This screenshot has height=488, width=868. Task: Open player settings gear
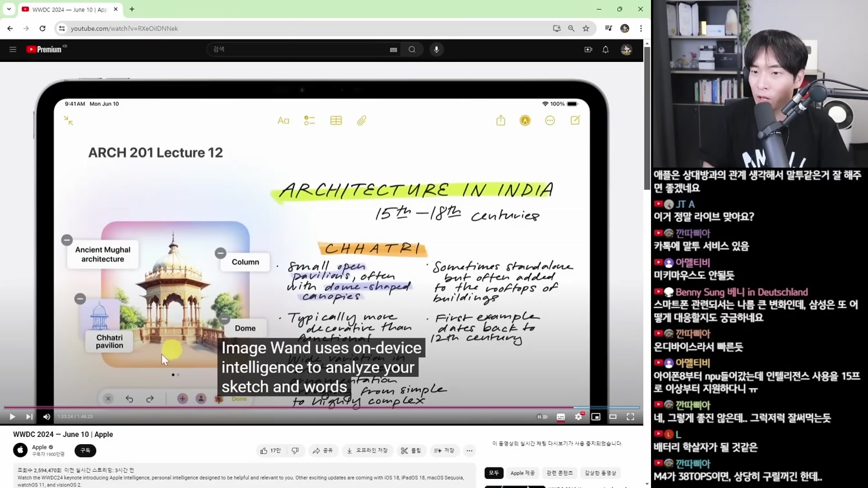pos(579,417)
